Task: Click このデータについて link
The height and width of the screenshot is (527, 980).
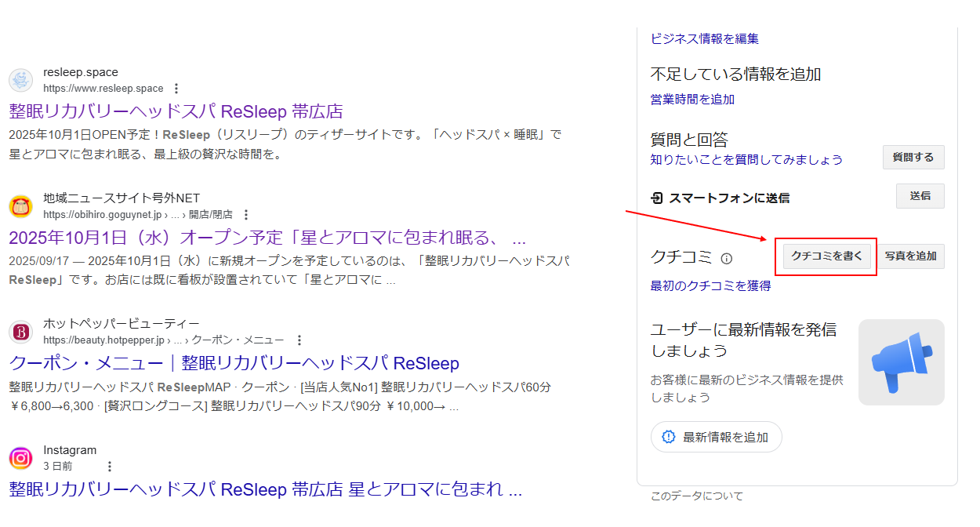Action: pyautogui.click(x=697, y=496)
